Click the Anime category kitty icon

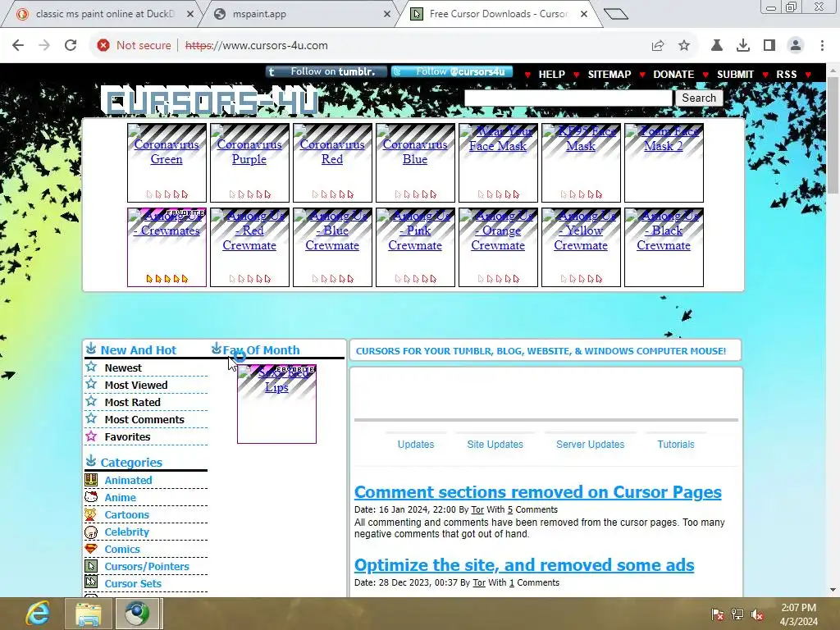(91, 496)
